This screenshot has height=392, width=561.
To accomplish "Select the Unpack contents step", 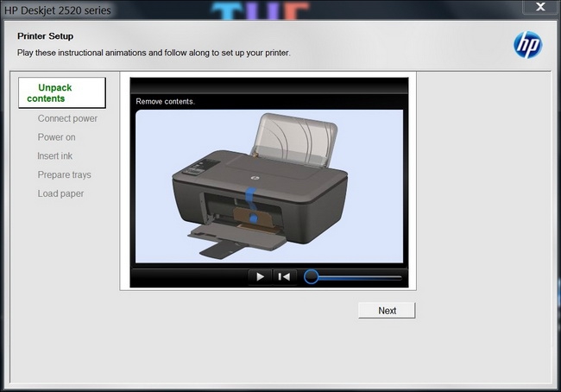I will pos(62,92).
